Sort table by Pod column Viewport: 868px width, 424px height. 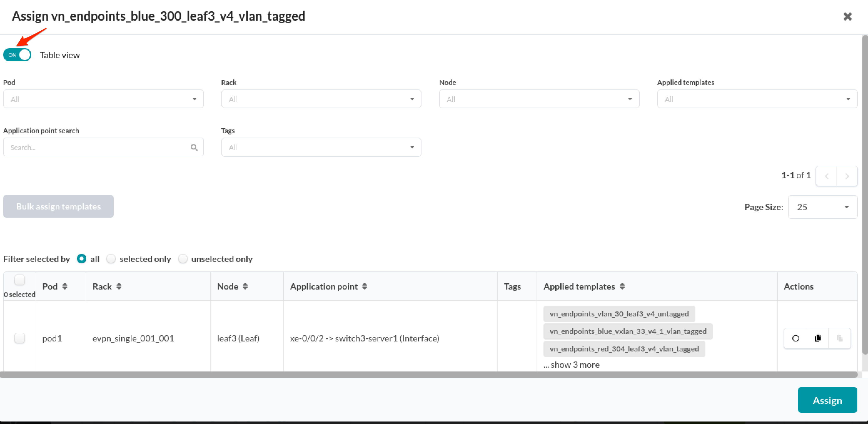coord(65,286)
